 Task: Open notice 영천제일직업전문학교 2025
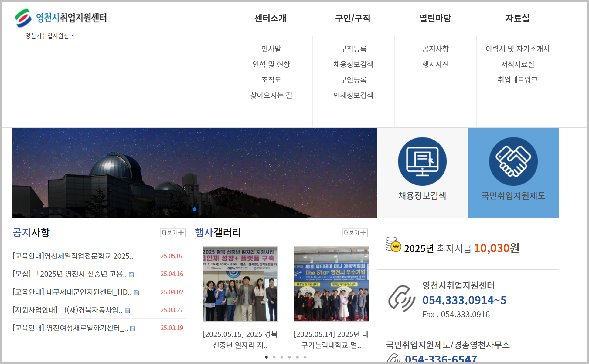point(73,256)
